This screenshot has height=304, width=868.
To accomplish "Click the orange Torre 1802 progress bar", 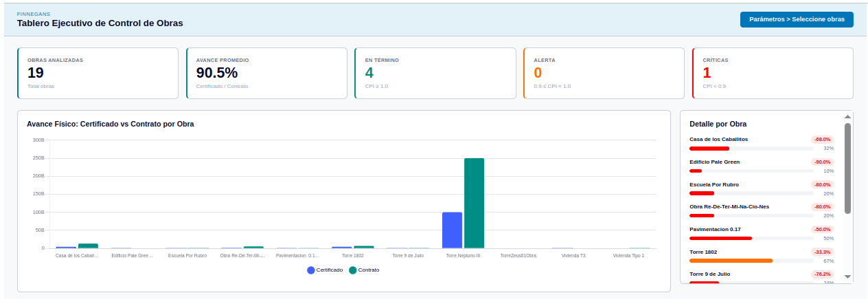I will coord(731,261).
